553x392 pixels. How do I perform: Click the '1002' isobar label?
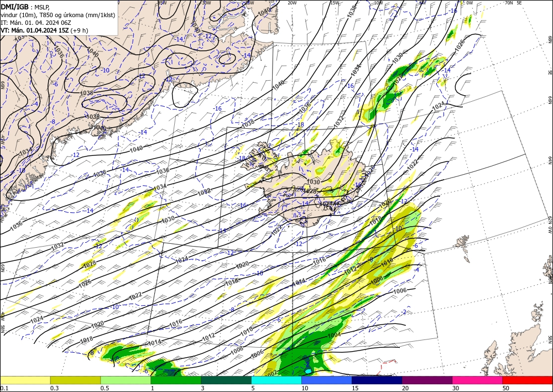coord(270,373)
